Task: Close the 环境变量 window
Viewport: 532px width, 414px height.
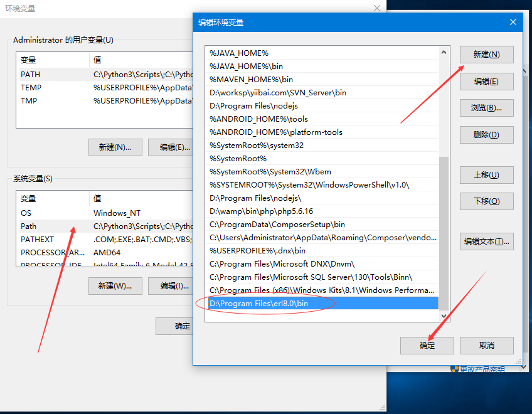Action: tap(377, 8)
